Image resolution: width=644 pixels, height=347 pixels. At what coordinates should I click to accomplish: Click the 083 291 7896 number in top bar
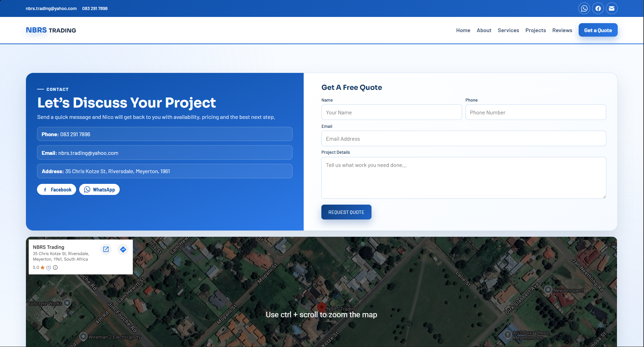(95, 9)
